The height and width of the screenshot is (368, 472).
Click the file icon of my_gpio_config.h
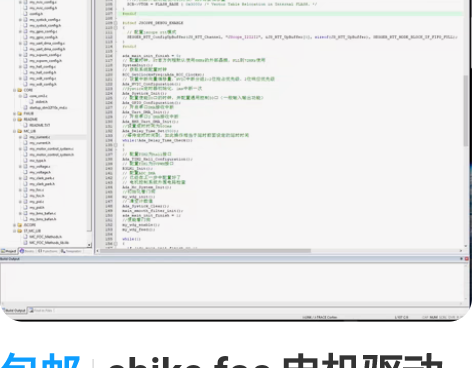26,37
